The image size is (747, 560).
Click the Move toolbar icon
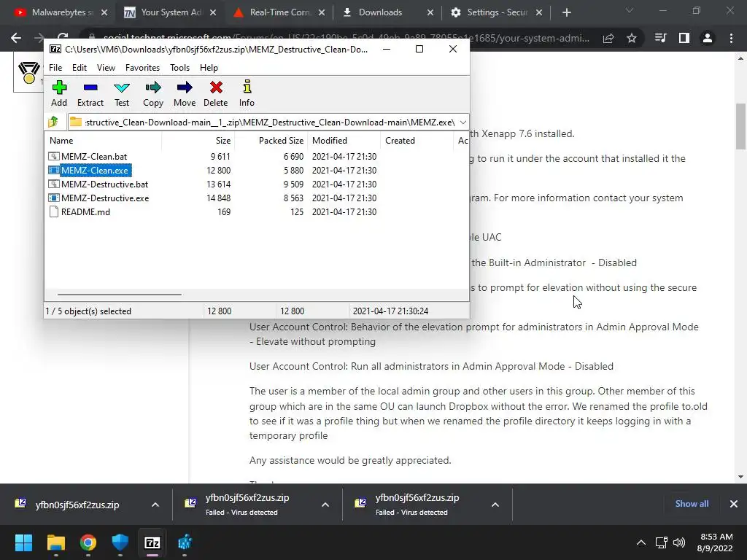(185, 93)
